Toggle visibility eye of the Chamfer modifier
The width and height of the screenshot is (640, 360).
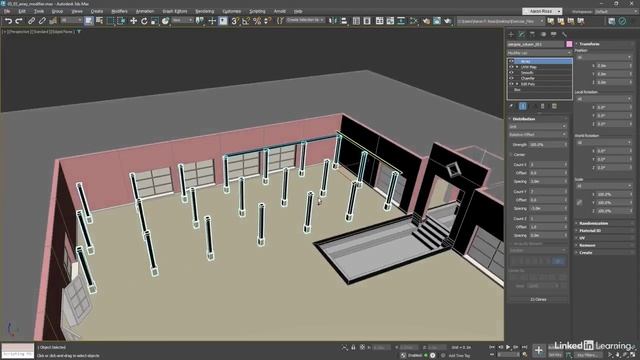[x=511, y=78]
